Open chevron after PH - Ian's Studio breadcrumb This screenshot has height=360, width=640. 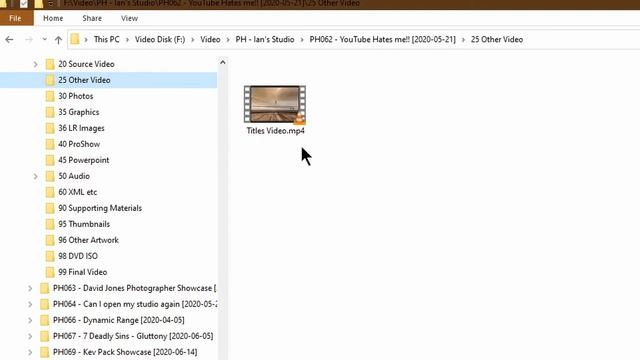(x=302, y=40)
